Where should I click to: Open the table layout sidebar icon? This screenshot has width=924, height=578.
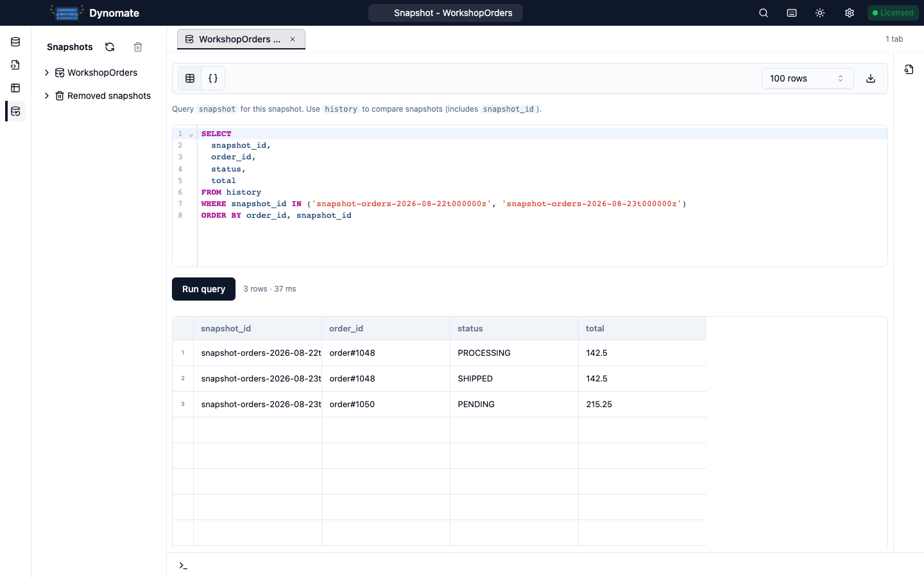[x=15, y=88]
